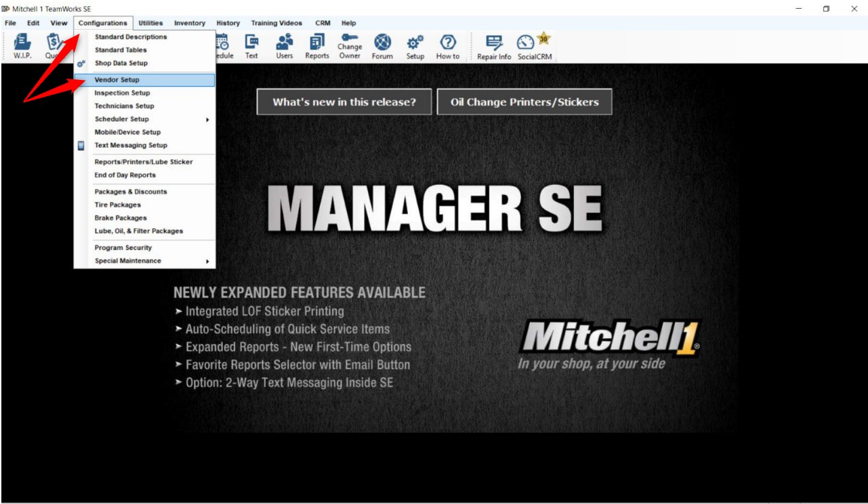Open the File menu
The width and height of the screenshot is (868, 504).
point(10,23)
